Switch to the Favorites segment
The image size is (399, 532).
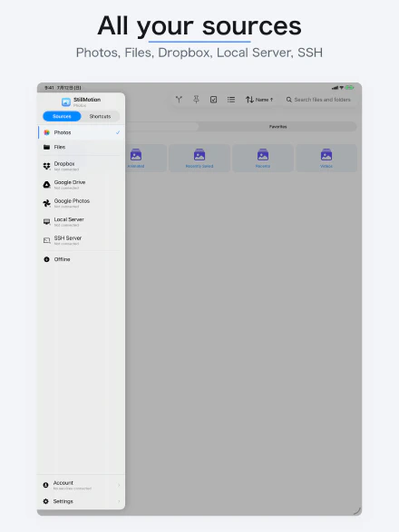coord(277,127)
